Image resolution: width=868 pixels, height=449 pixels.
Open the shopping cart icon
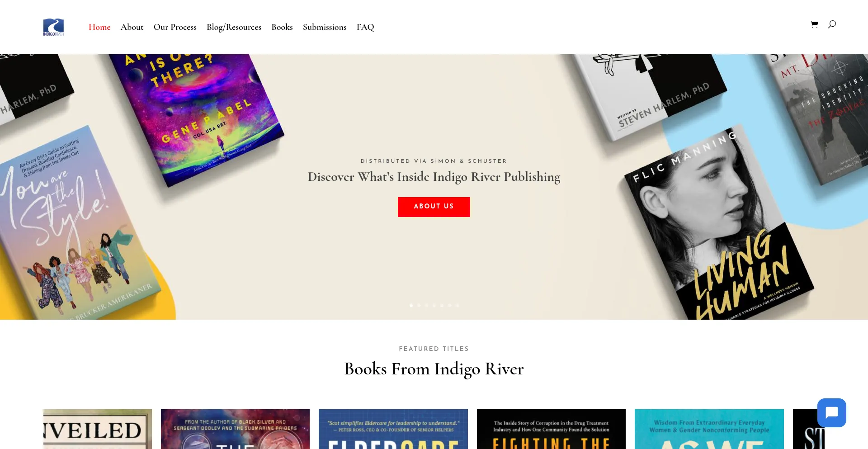[814, 24]
